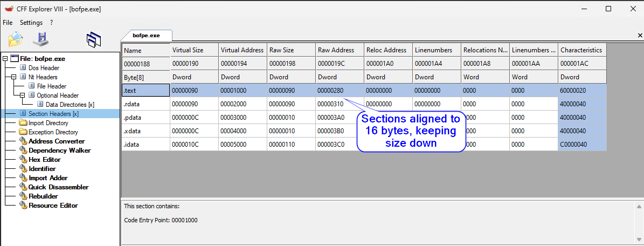Select Data Directories [x] in the tree
The height and width of the screenshot is (246, 644).
[x=70, y=105]
